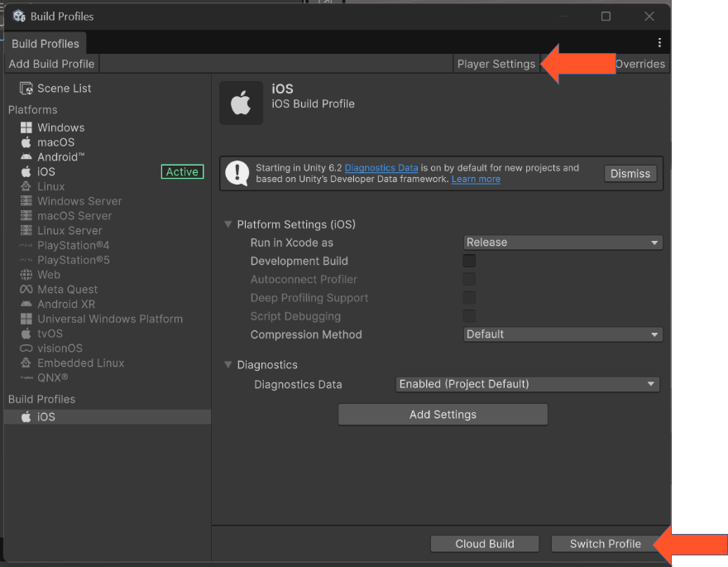
Task: Click the Active badge next to iOS
Action: click(x=182, y=172)
